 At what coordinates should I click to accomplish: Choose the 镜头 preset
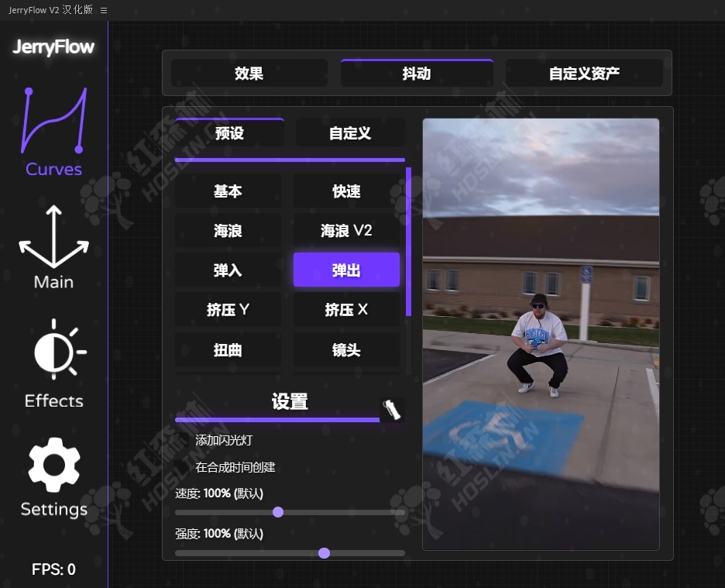[346, 349]
